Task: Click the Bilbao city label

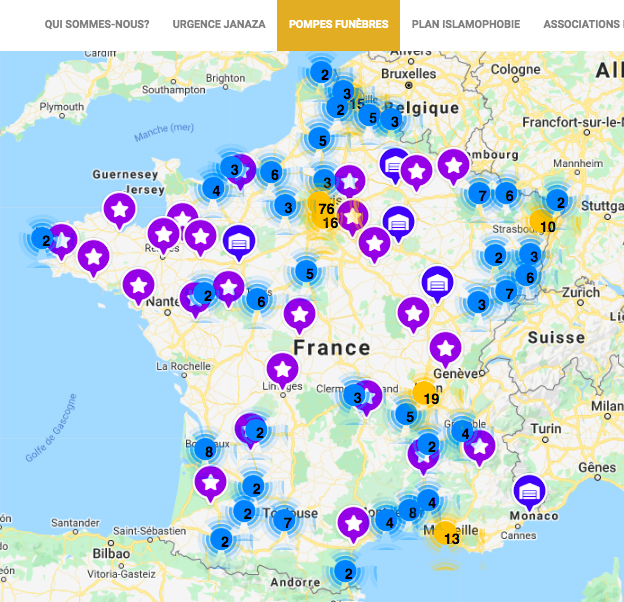Action: 111,553
